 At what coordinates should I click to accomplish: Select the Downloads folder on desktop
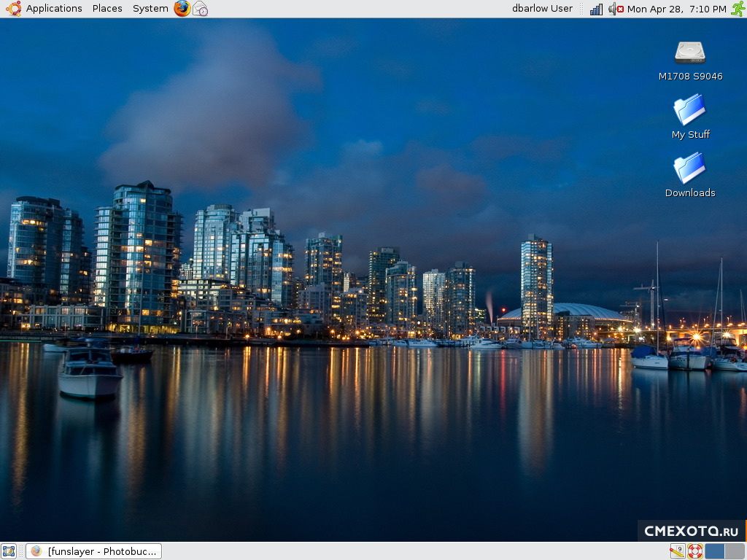click(690, 168)
